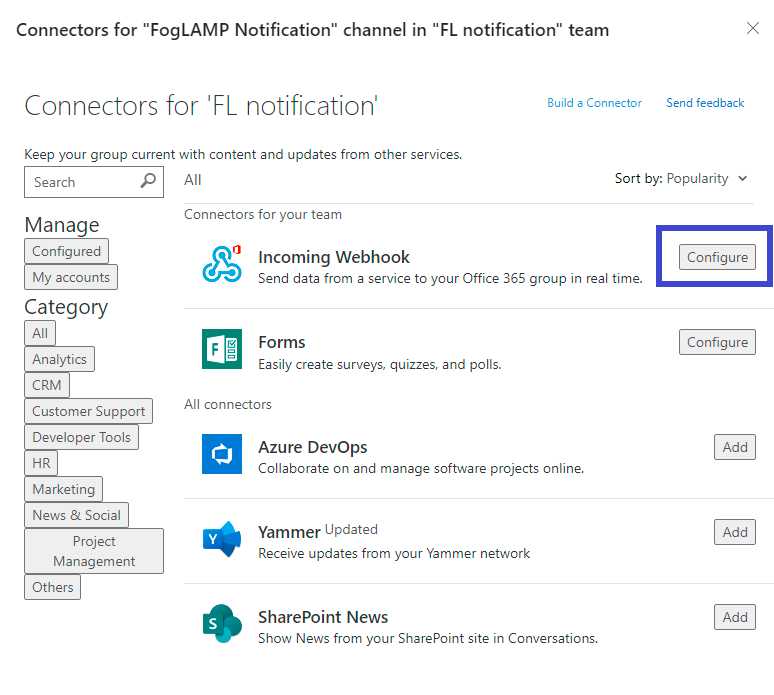Add the Azure DevOps connector
The height and width of the screenshot is (695, 774).
[x=735, y=447]
